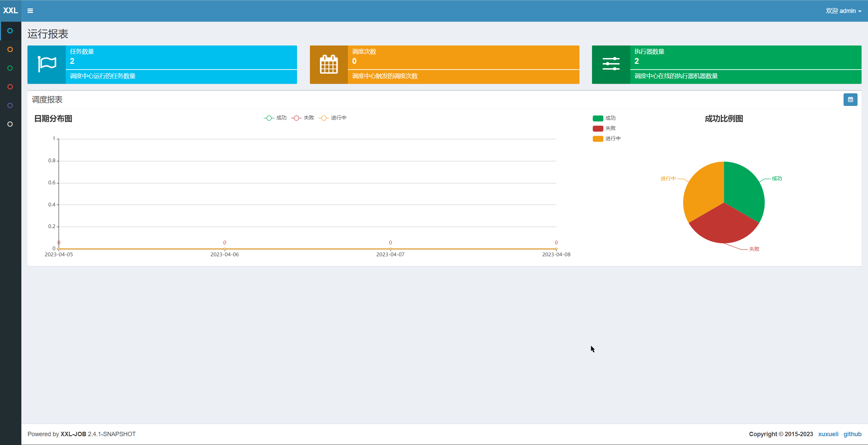Screen dimensions: 868x445
Task: Click the 进行中 label beside the pie
Action: coord(668,179)
